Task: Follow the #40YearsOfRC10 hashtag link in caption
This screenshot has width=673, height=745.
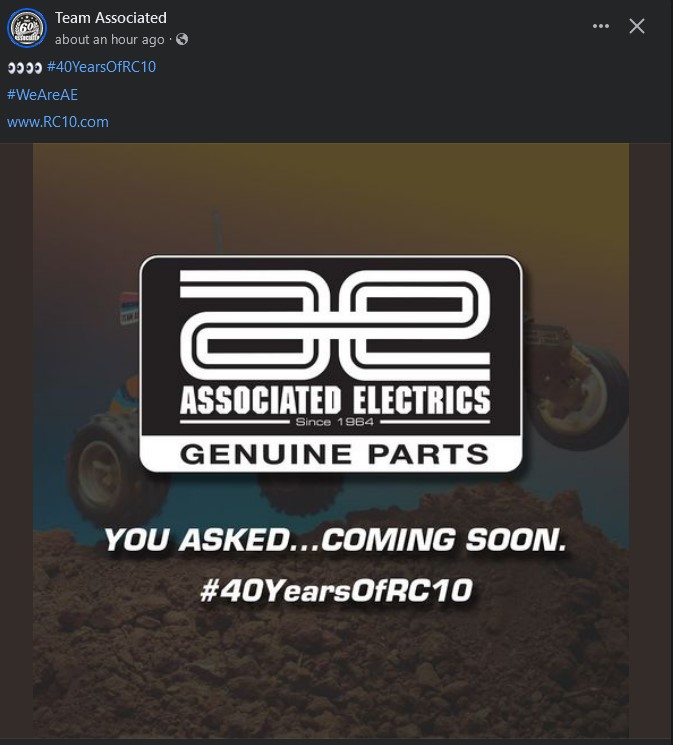Action: coord(101,67)
